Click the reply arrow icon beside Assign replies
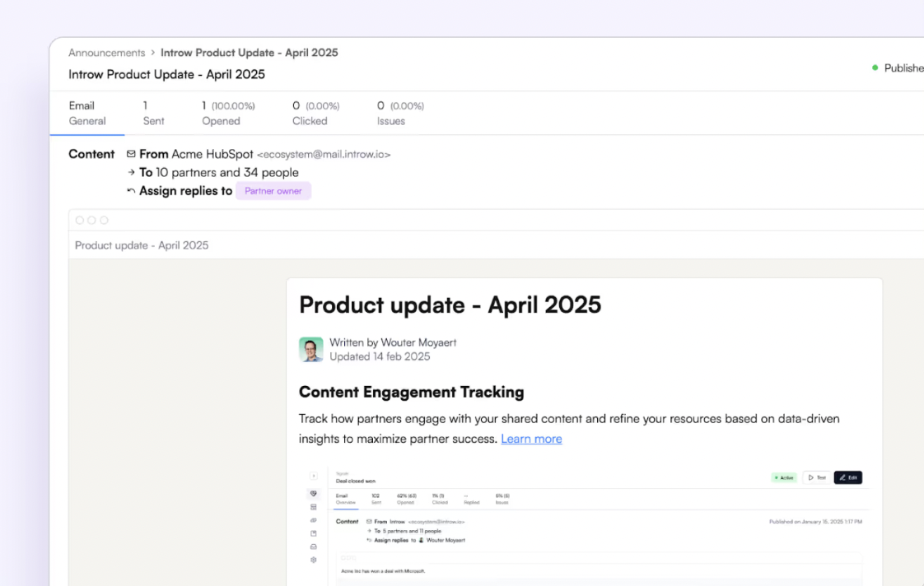The width and height of the screenshot is (924, 586). 131,191
